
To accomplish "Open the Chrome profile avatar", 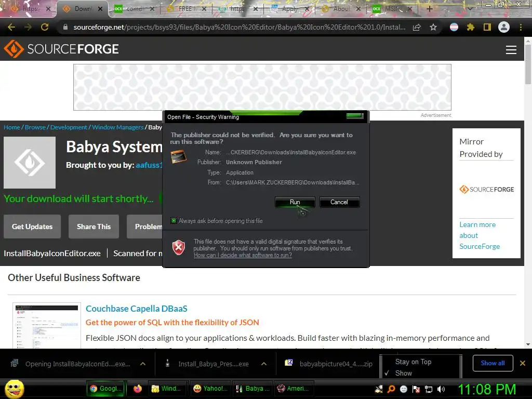I will click(504, 27).
